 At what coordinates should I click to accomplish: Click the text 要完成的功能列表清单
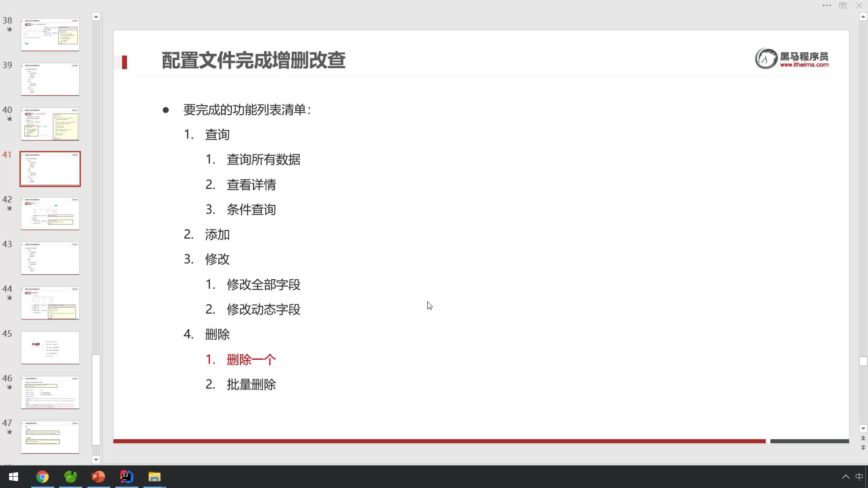247,110
